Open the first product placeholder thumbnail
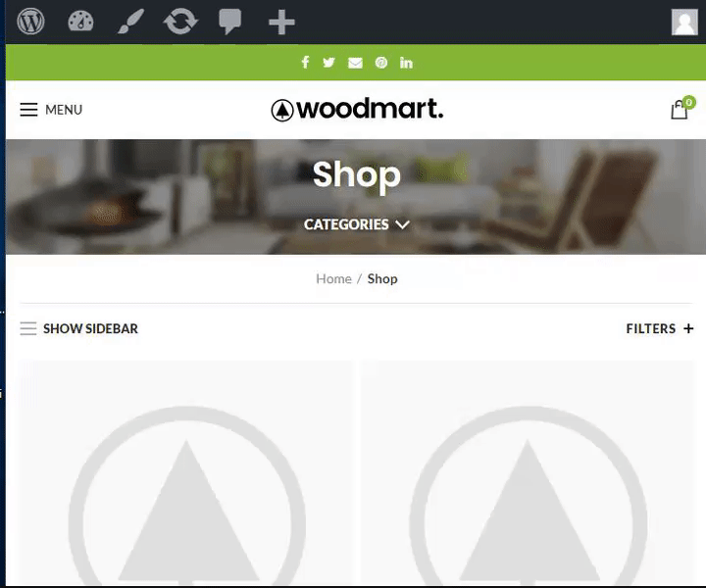Image resolution: width=706 pixels, height=588 pixels. click(186, 472)
